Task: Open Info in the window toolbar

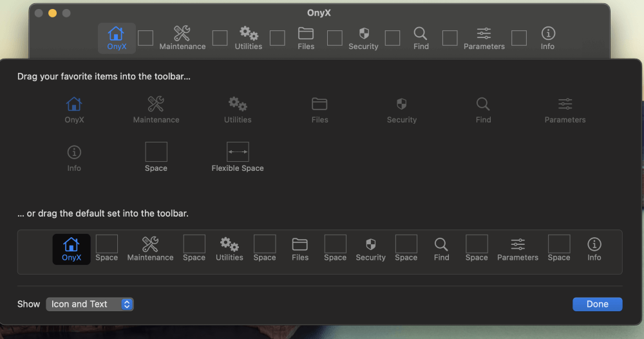Action: [548, 38]
